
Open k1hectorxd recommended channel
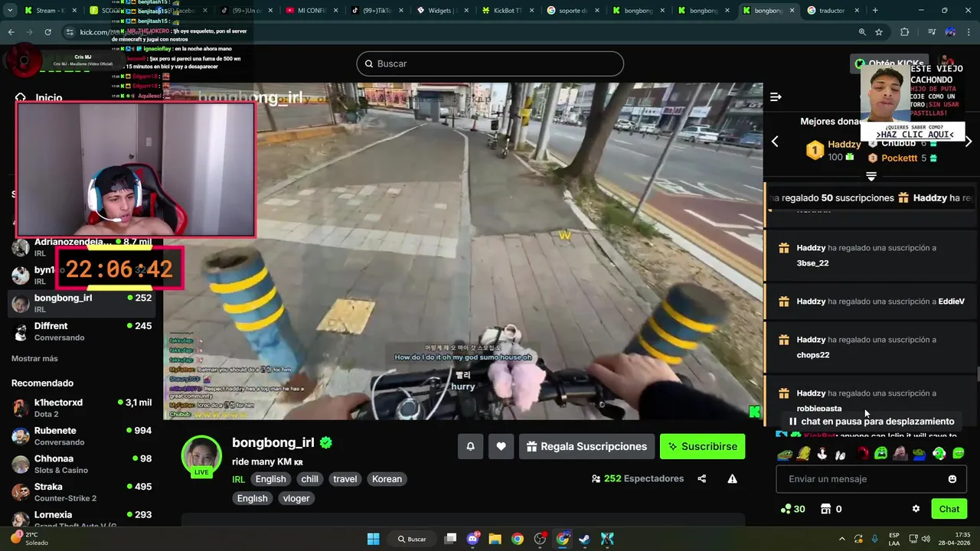pyautogui.click(x=80, y=408)
